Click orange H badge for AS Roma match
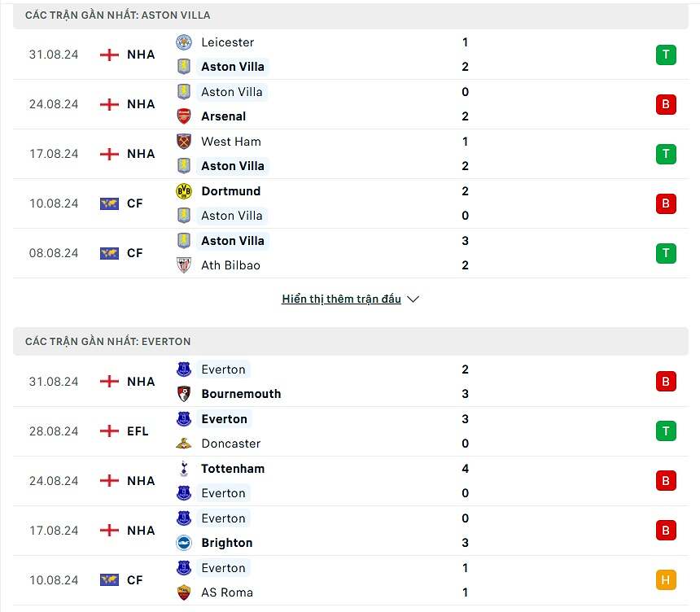Screen dimensions: 700x612 [x=666, y=580]
